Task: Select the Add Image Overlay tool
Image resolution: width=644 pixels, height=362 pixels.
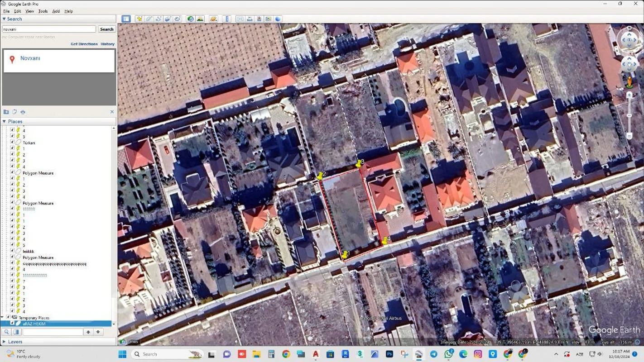Action: (x=168, y=19)
